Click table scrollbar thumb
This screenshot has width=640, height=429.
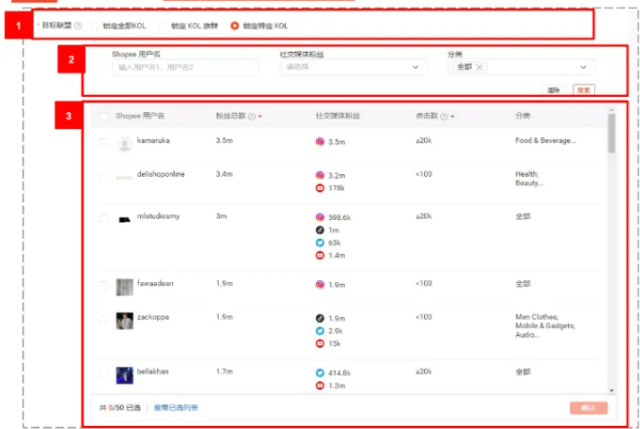pos(611,133)
